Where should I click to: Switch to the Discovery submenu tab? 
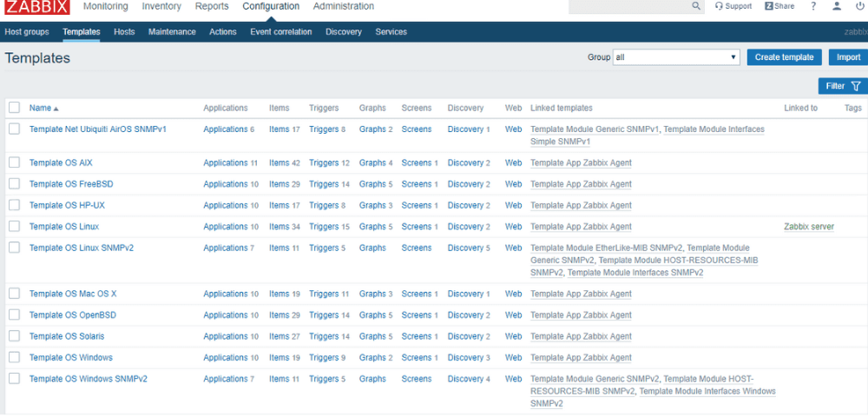pyautogui.click(x=344, y=31)
